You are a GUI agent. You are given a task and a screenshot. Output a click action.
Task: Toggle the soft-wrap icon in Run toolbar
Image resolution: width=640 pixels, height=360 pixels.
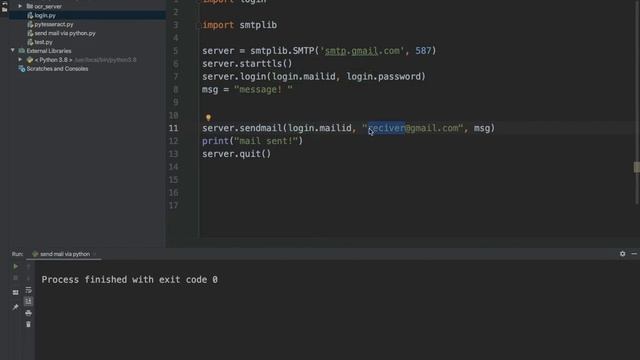[28, 290]
